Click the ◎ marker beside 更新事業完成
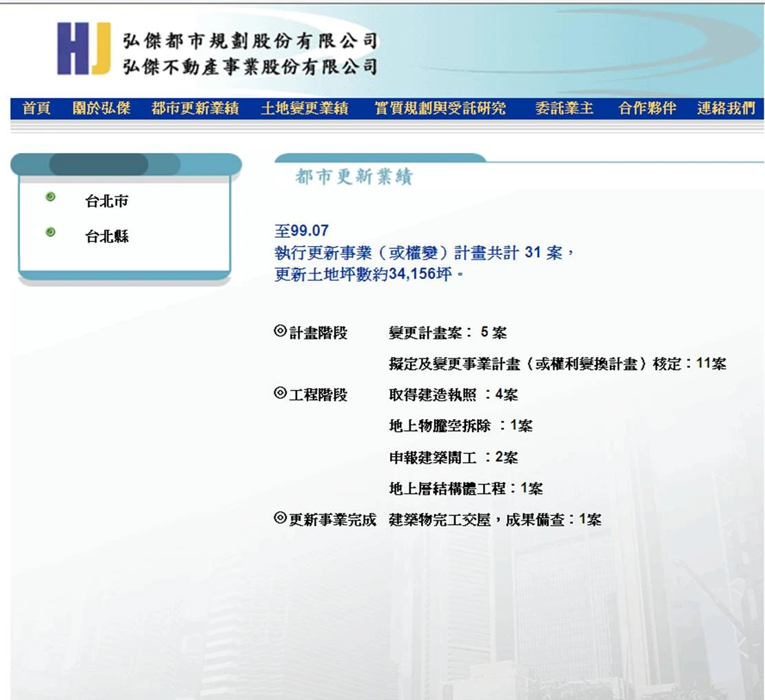Image resolution: width=765 pixels, height=700 pixels. click(x=280, y=519)
